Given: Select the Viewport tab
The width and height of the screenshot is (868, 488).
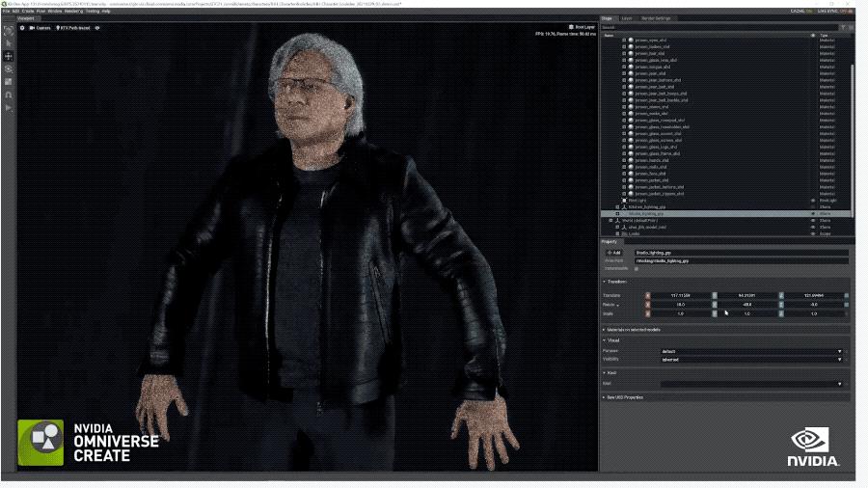Looking at the screenshot, I should point(25,18).
